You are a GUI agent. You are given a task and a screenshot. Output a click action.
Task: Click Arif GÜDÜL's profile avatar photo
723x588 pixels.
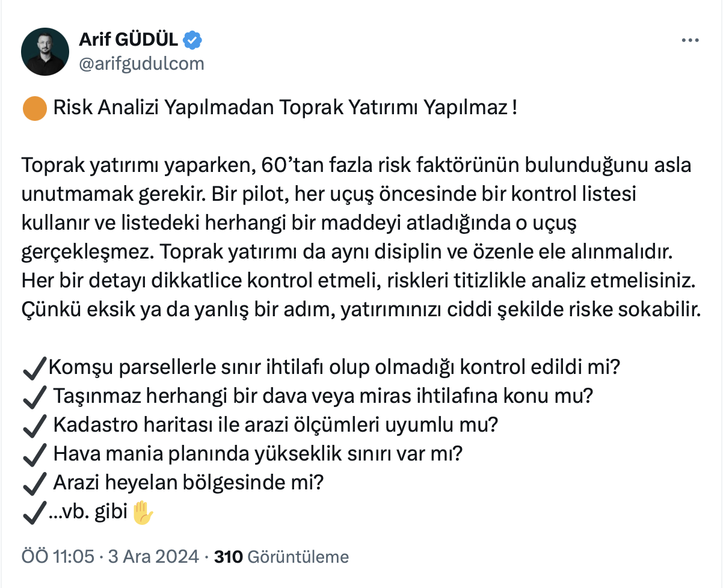click(45, 52)
